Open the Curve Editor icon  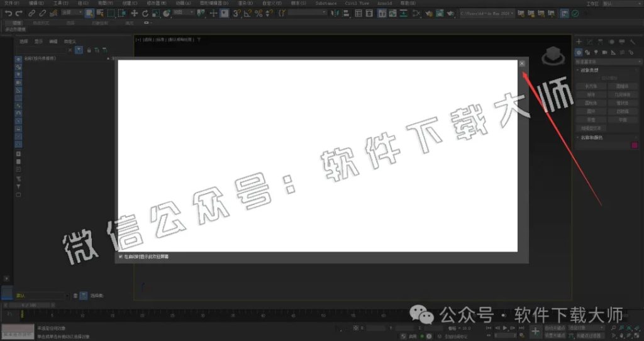392,14
